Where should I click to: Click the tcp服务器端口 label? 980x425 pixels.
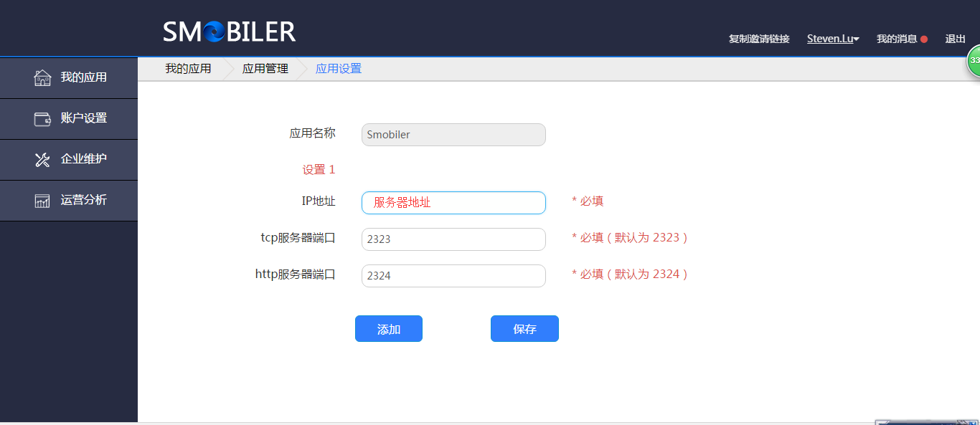coord(298,238)
